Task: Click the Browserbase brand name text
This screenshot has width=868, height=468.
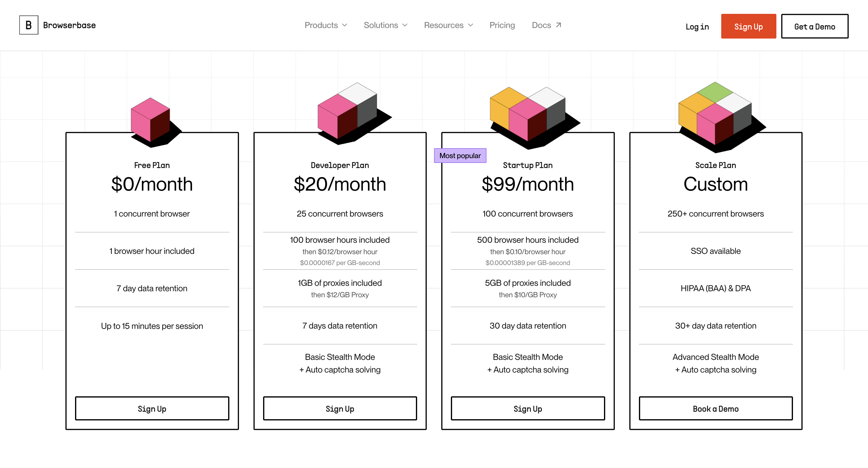Action: (x=69, y=25)
